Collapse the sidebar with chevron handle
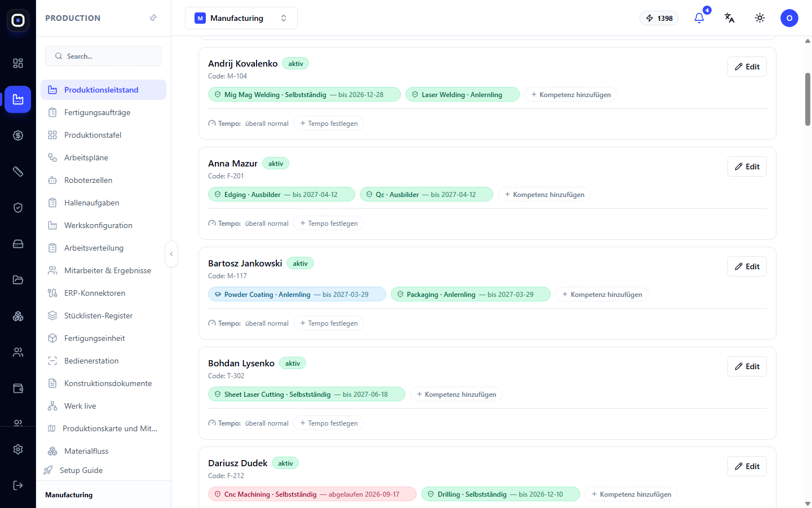The width and height of the screenshot is (812, 508). 171,254
